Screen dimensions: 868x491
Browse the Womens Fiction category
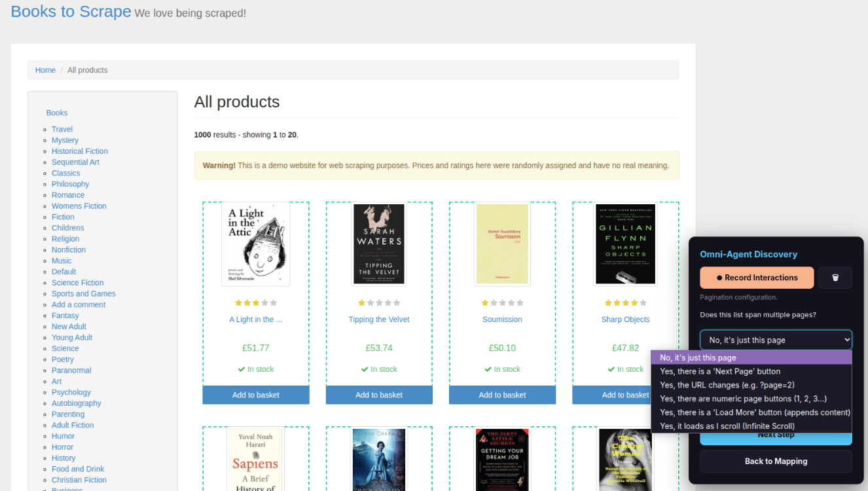79,206
